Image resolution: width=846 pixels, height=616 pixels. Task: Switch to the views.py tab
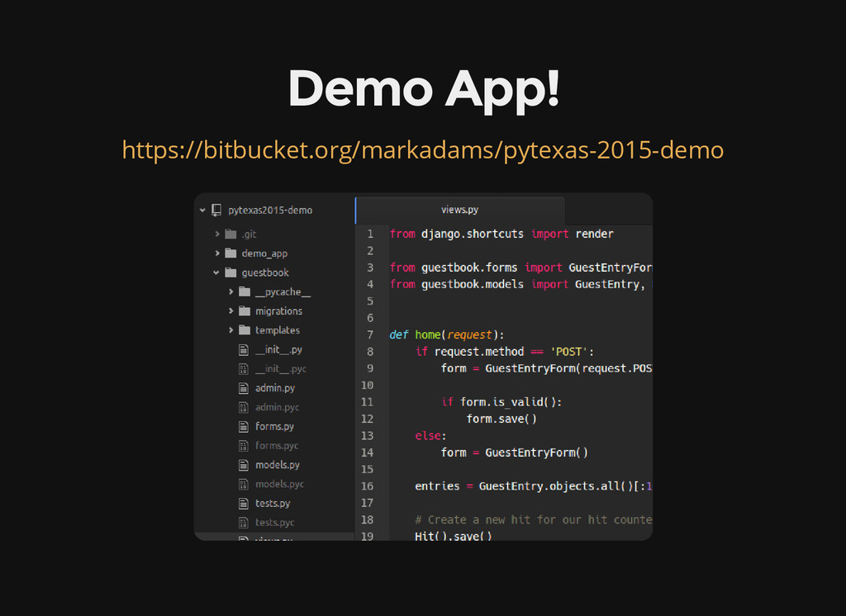click(x=459, y=210)
